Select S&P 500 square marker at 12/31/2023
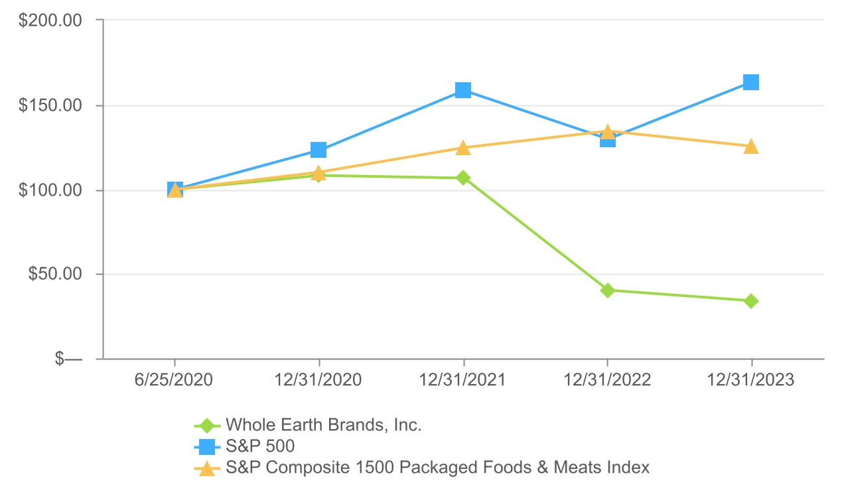Image resolution: width=844 pixels, height=504 pixels. tap(751, 82)
